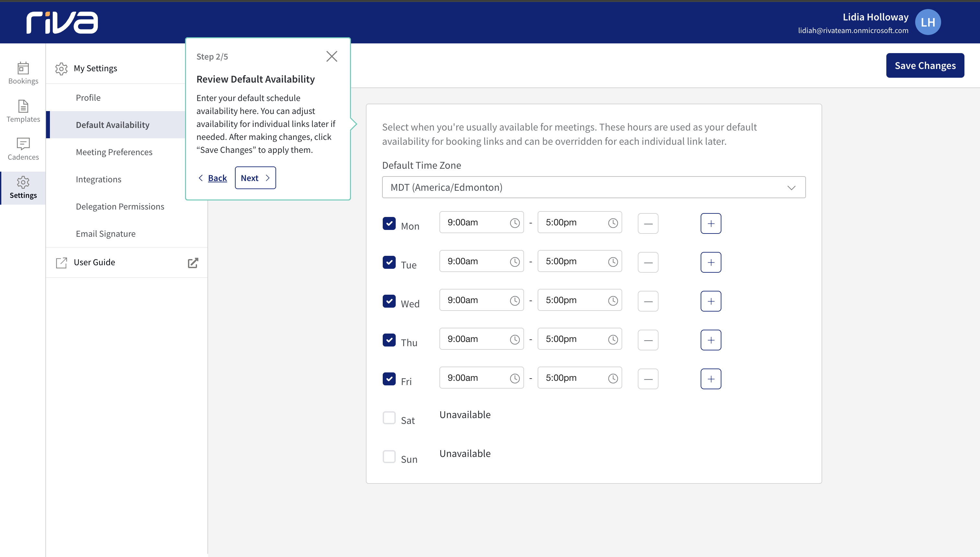Open Tuesday end time clock picker
The image size is (980, 557).
coord(613,262)
